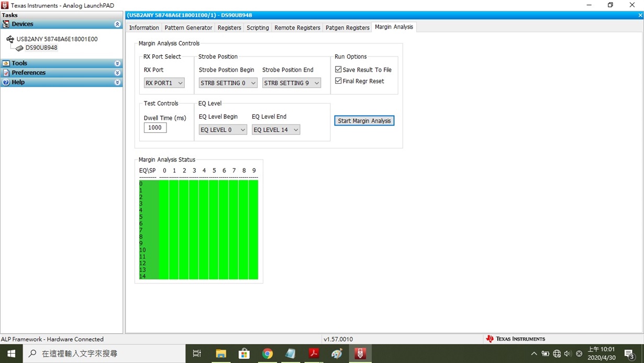Click strobe position column header 9
The width and height of the screenshot is (644, 363).
pyautogui.click(x=254, y=171)
